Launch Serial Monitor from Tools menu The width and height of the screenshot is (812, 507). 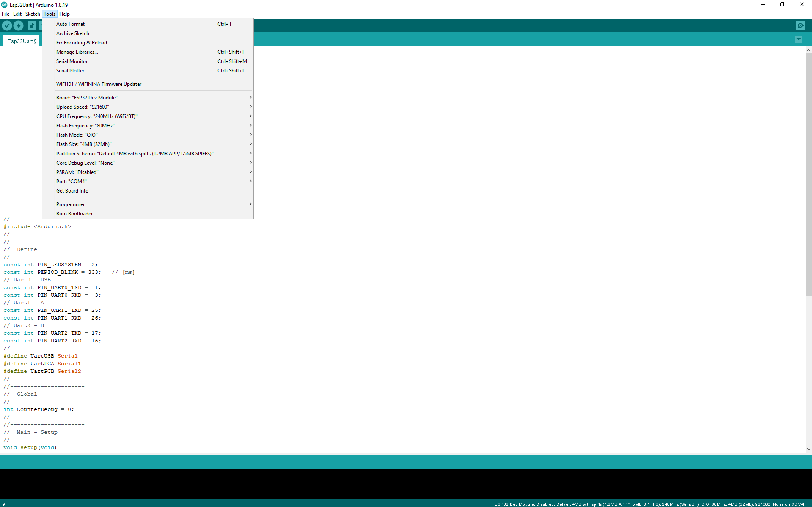[x=148, y=61]
